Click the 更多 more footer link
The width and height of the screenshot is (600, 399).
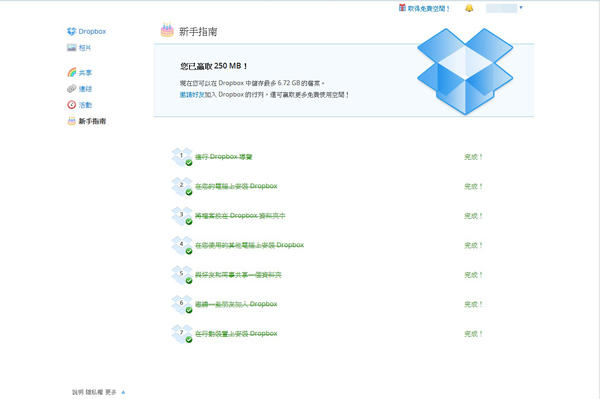[111, 392]
